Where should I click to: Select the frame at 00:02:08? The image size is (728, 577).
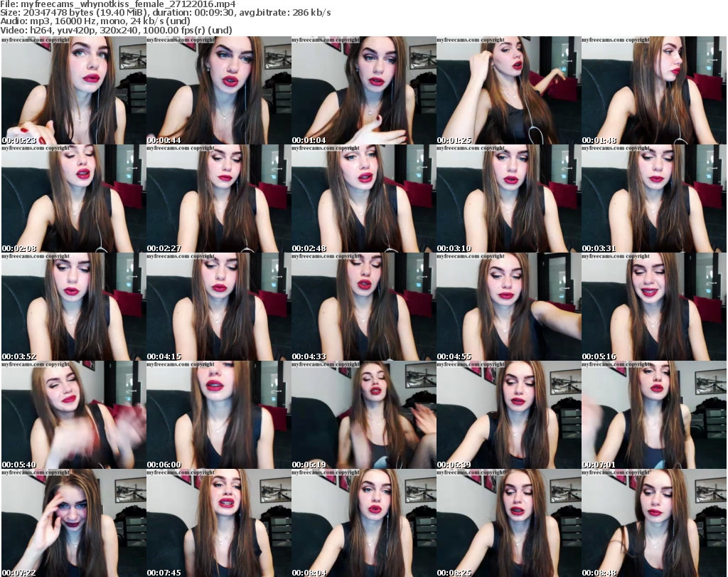73,198
